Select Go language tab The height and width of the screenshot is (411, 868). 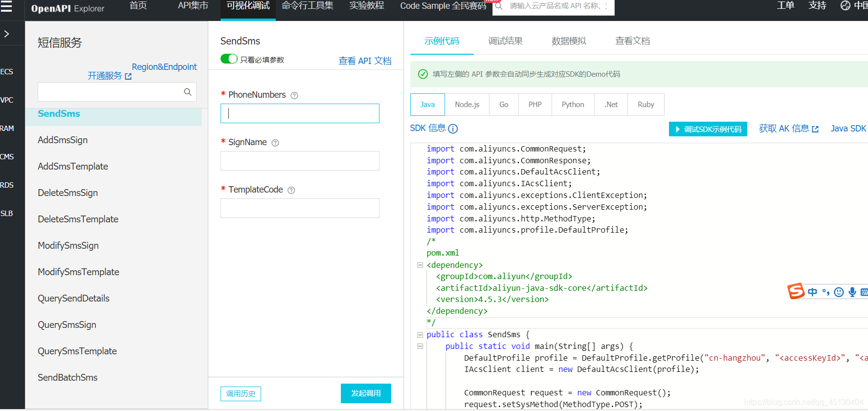coord(504,105)
